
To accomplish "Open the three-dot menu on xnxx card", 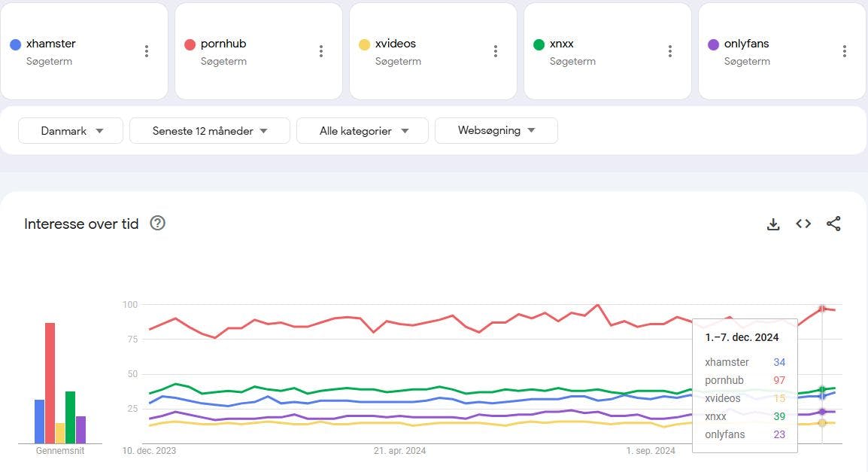I will [670, 51].
